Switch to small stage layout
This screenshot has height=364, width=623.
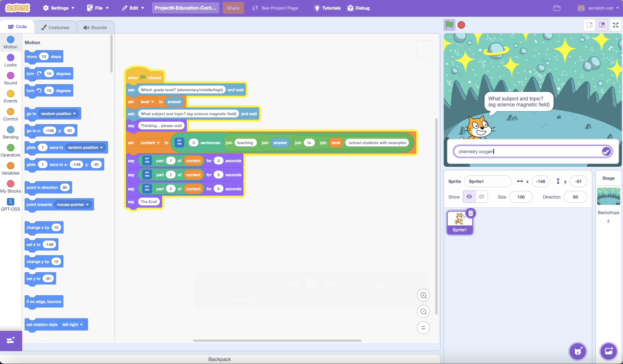[589, 25]
